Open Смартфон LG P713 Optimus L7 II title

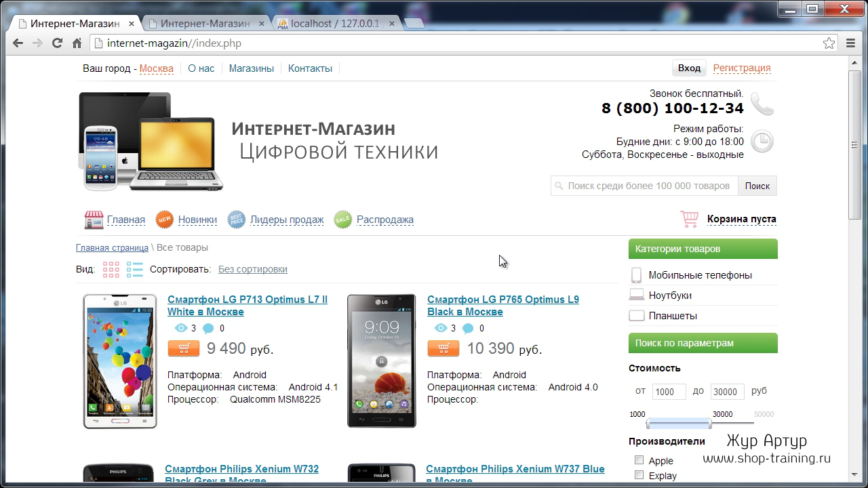click(248, 306)
